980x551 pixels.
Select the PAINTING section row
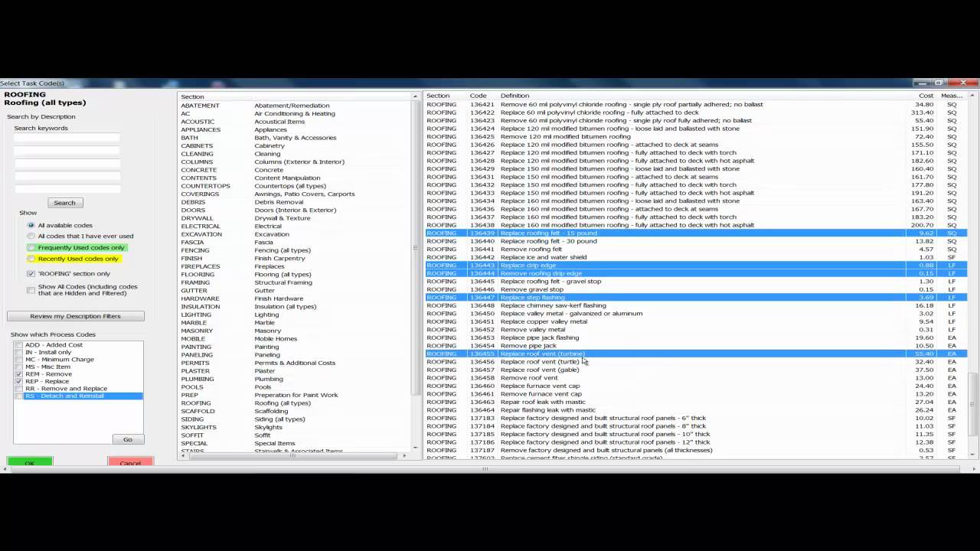295,347
